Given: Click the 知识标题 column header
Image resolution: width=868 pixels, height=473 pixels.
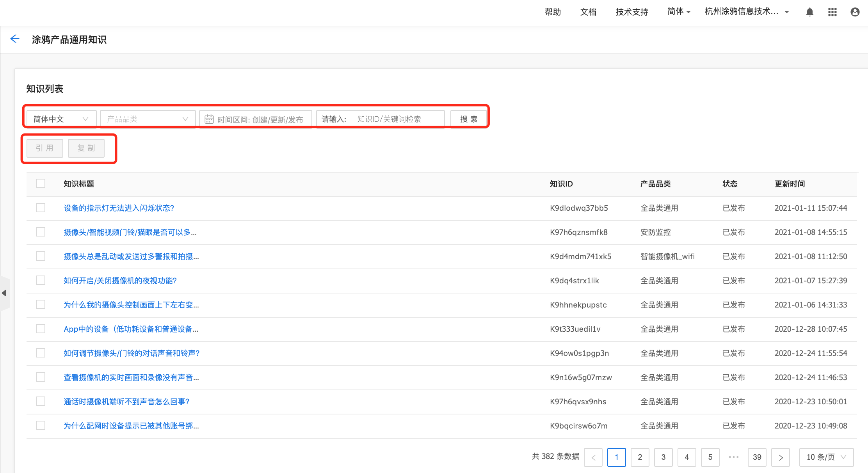Looking at the screenshot, I should 79,184.
